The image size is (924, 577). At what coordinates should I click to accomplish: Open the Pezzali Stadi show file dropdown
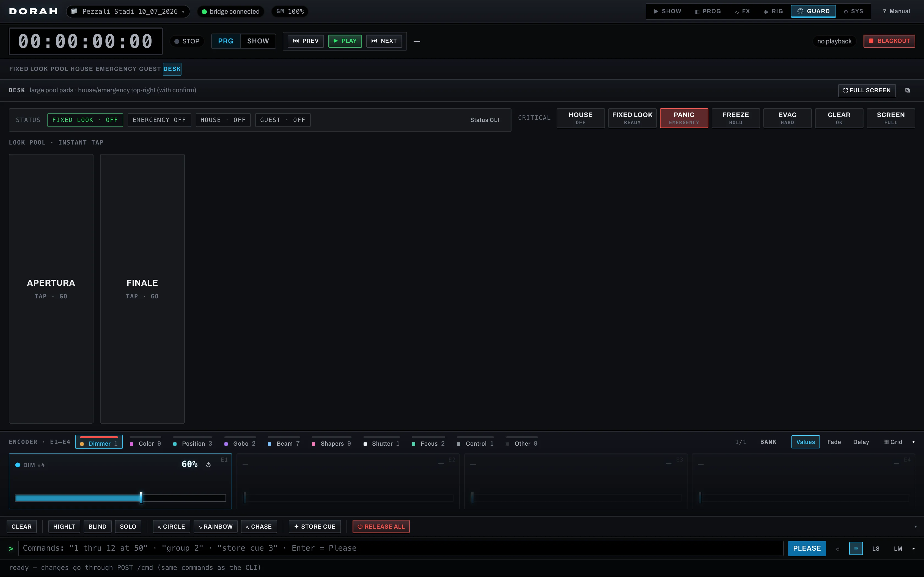(128, 12)
